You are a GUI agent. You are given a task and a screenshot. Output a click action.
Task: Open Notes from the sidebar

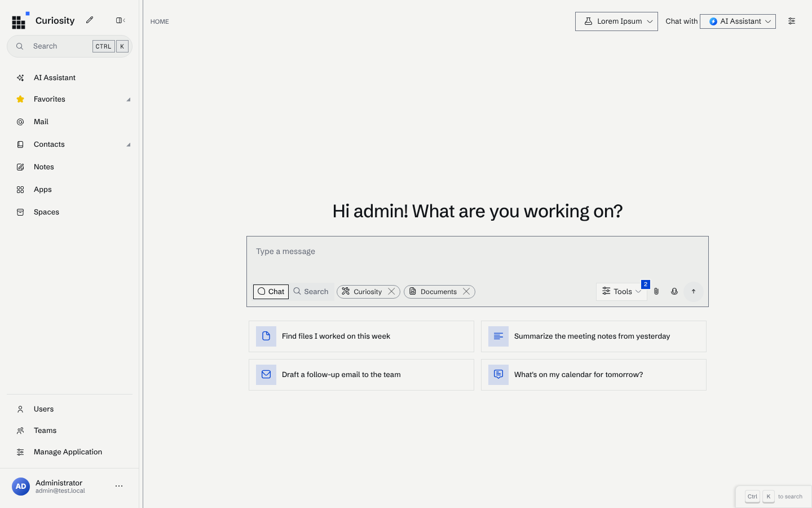(69, 167)
